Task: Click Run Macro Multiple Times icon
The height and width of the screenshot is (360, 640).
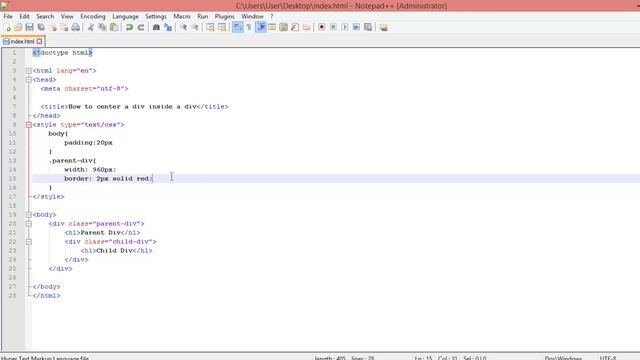Action: point(356,27)
